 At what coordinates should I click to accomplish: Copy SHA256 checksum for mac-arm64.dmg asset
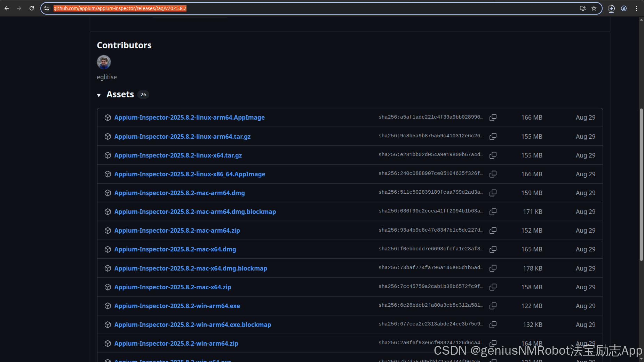(493, 193)
